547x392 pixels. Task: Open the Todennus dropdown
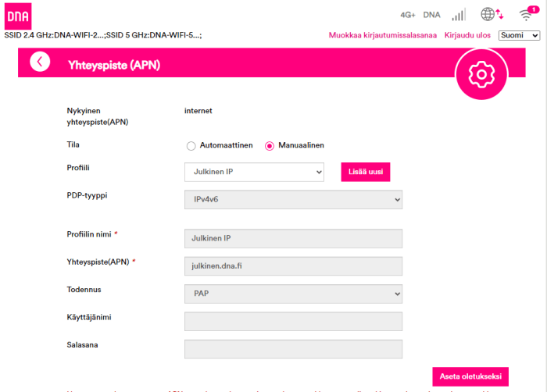[x=293, y=294]
